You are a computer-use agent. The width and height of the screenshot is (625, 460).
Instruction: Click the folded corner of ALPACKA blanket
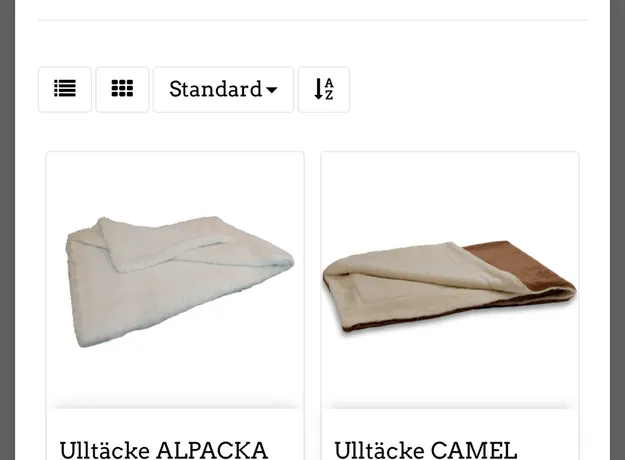tap(159, 243)
